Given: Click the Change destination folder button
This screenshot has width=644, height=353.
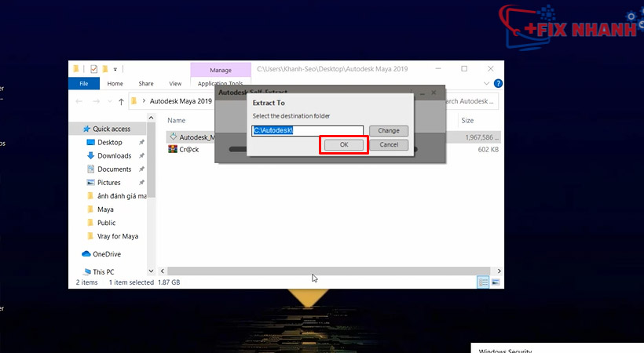Looking at the screenshot, I should click(x=389, y=131).
